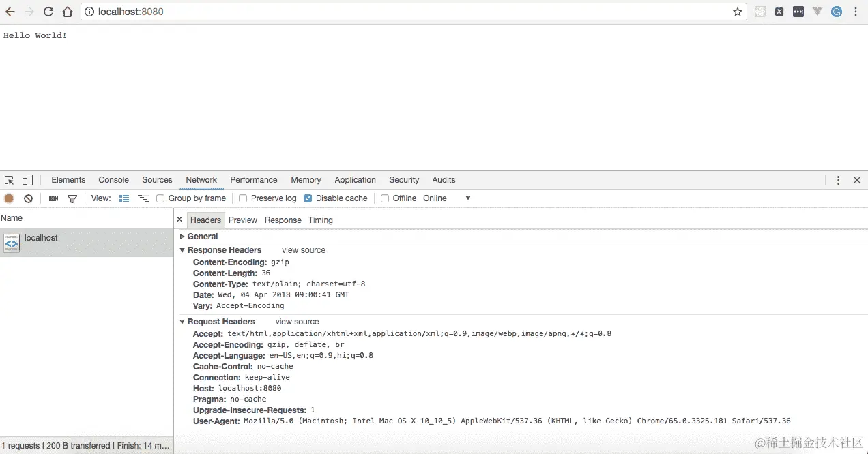Show the overview waterfall view icon
This screenshot has width=868, height=454.
click(143, 198)
